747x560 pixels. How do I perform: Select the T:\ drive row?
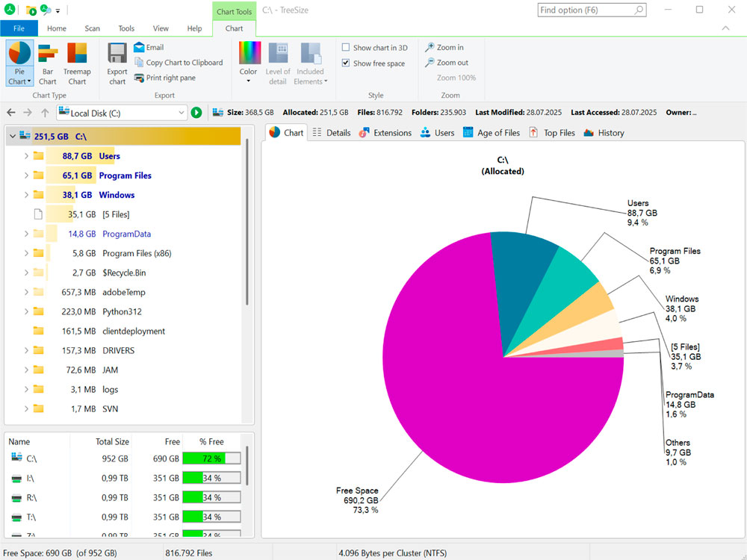pyautogui.click(x=125, y=517)
